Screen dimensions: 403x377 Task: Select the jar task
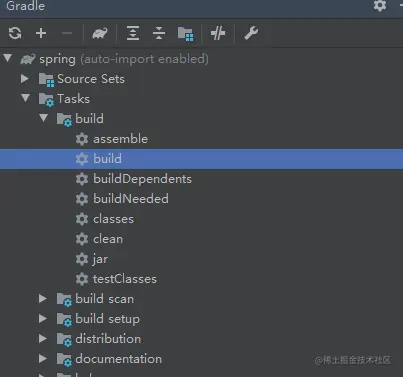click(201, 259)
